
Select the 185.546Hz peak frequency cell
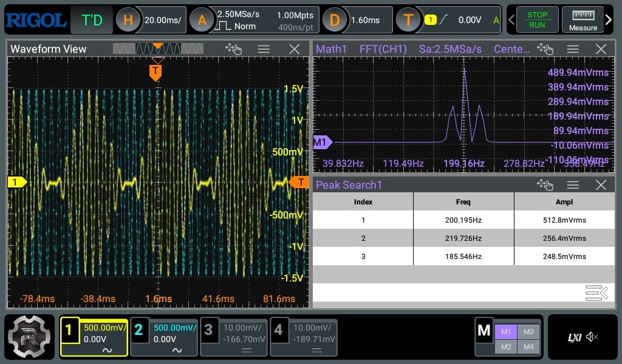click(x=463, y=256)
